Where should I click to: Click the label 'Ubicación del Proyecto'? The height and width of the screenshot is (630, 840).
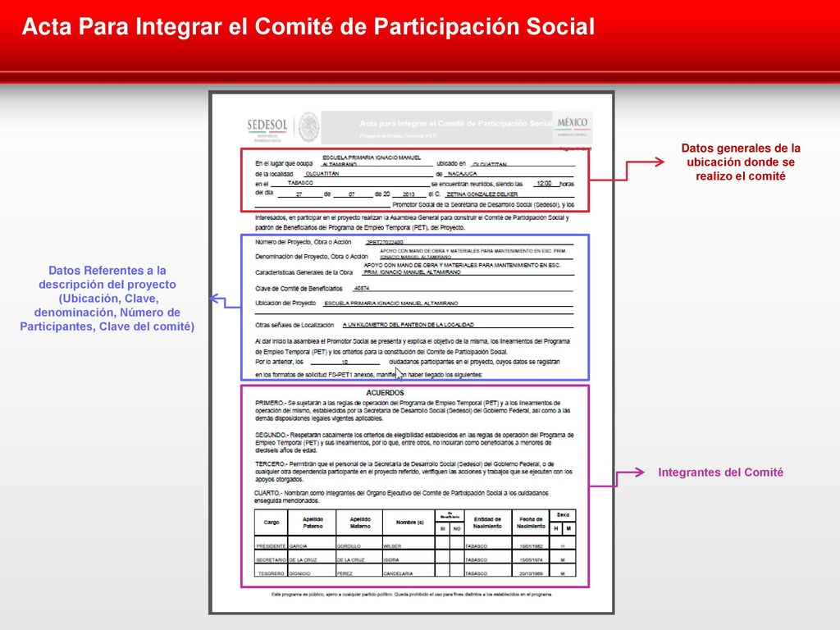pyautogui.click(x=285, y=303)
